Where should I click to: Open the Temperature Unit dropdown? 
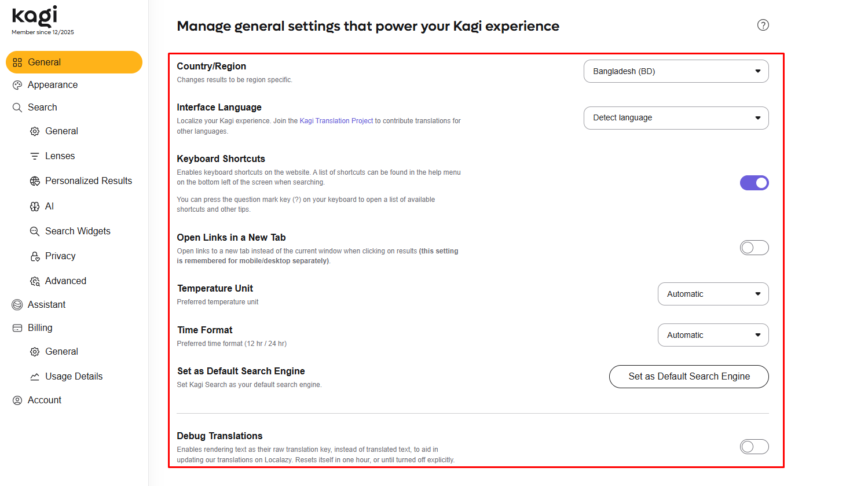pos(713,294)
